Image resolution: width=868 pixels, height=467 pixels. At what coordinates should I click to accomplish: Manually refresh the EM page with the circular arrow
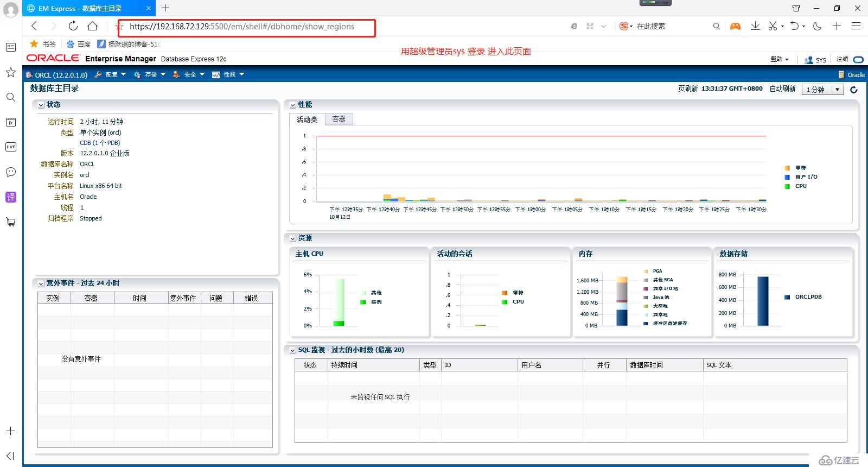click(x=854, y=90)
